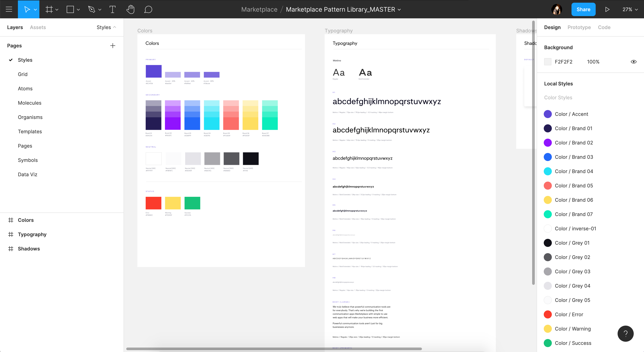Open shape tools dropdown arrow
Screen dimensions: 644x352
point(78,10)
